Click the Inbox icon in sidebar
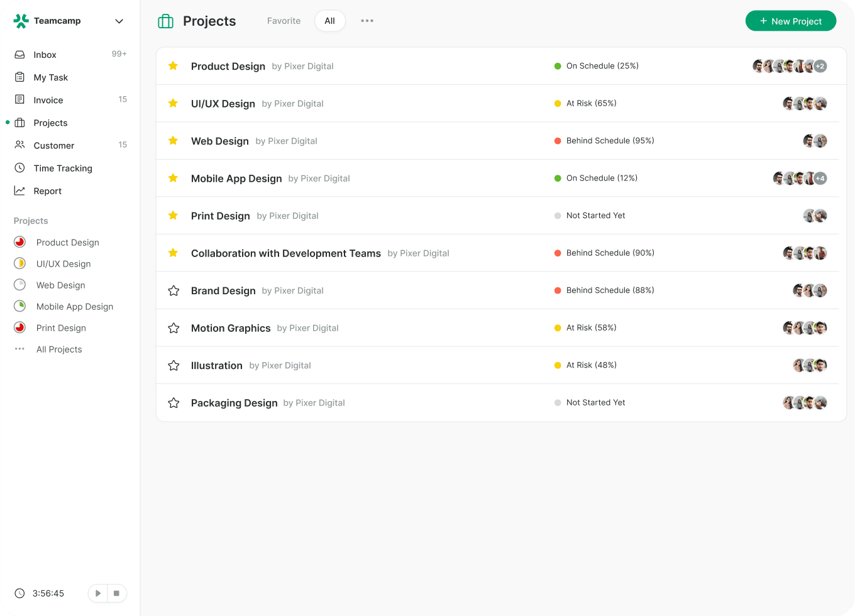 click(x=20, y=55)
